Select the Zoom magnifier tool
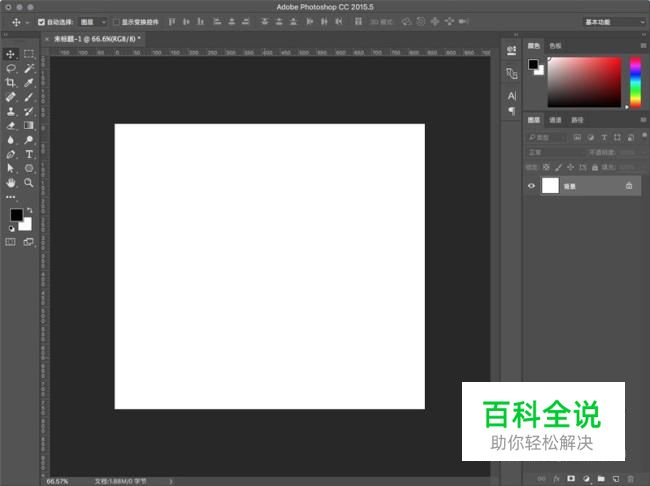Screen dimensions: 650x486 pyautogui.click(x=29, y=184)
